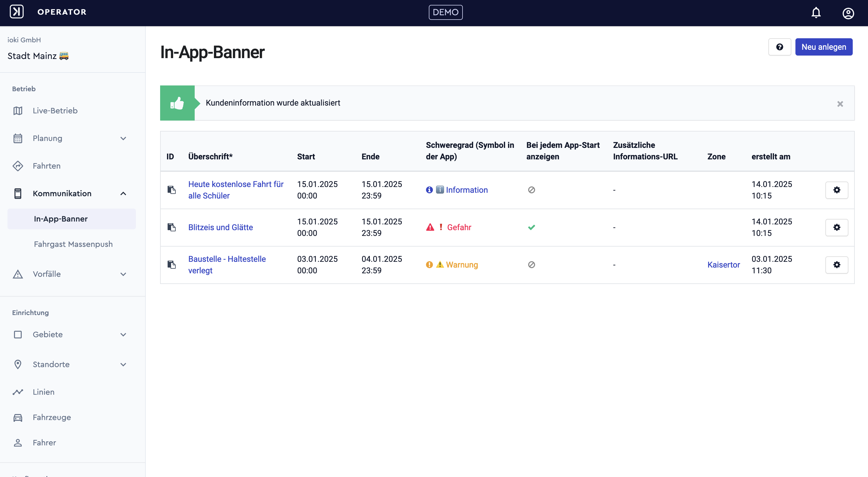868x477 pixels.
Task: Click the Warnung severity label
Action: [x=462, y=265]
